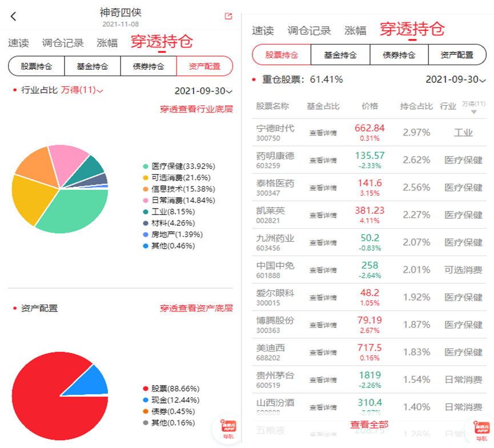Click 凯莱英 price 381.23
494x448 pixels.
[x=370, y=210]
